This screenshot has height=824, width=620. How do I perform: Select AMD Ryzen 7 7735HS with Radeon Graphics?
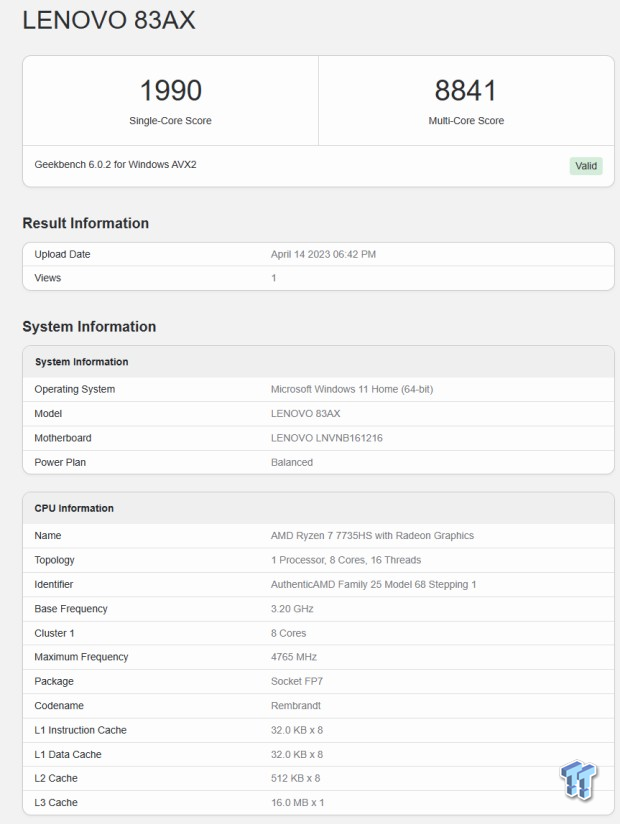click(373, 535)
